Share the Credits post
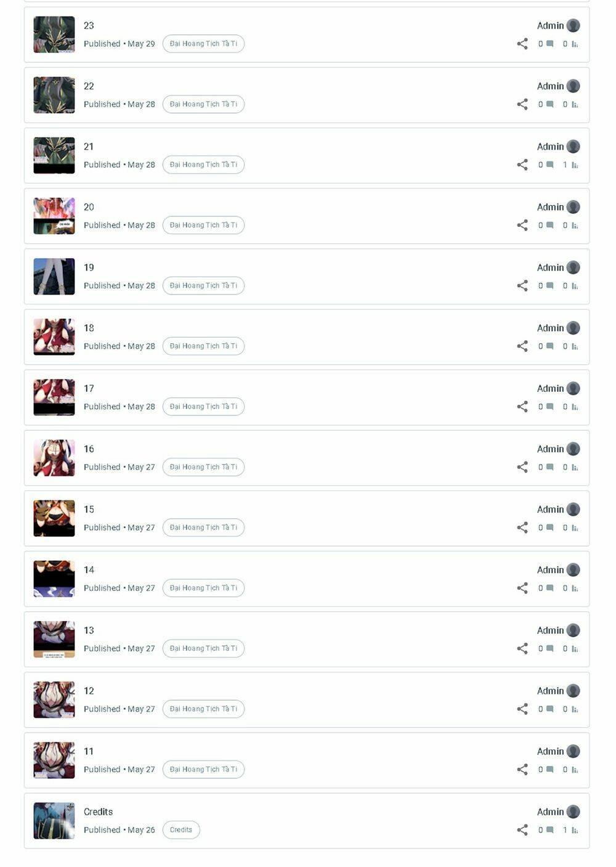Image resolution: width=616 pixels, height=867 pixels. pos(522,830)
